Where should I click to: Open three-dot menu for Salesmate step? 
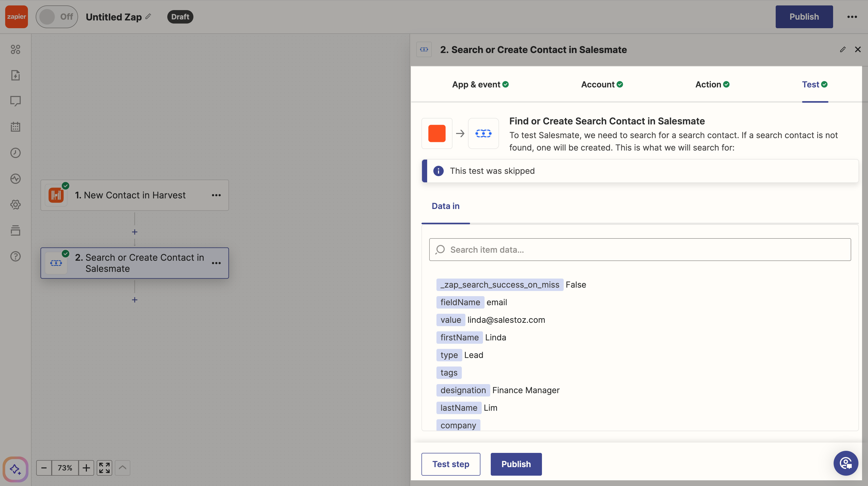[x=216, y=263]
